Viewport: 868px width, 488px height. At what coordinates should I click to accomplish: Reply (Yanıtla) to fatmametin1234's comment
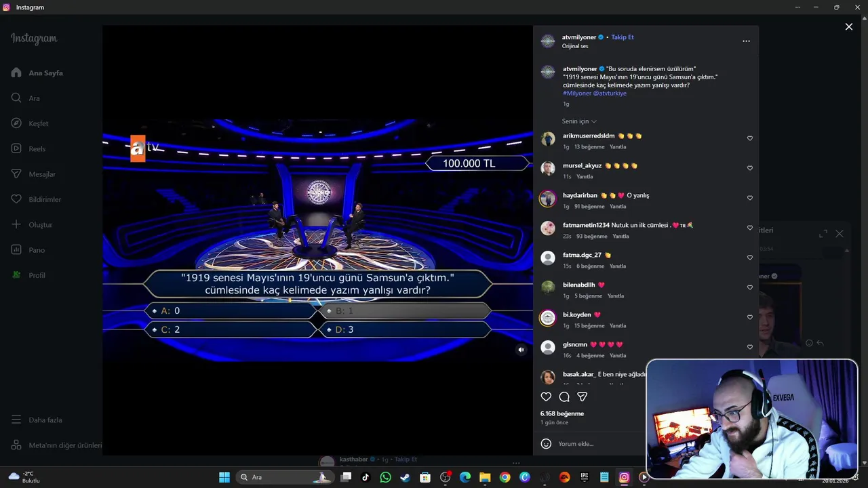point(620,237)
